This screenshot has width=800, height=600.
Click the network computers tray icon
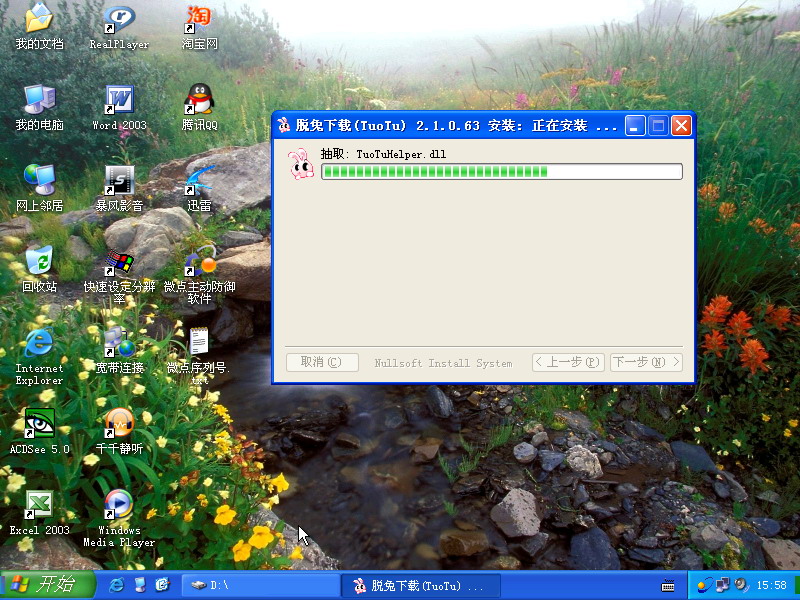click(x=722, y=585)
